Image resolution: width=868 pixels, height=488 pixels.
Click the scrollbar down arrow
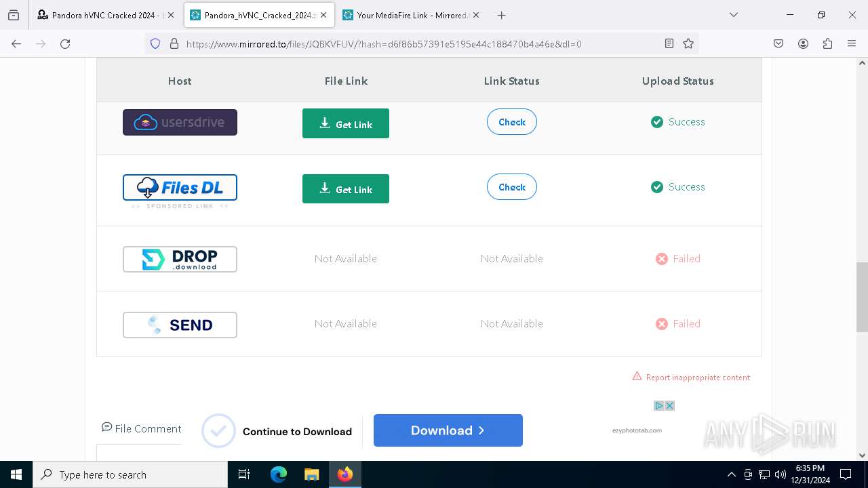click(862, 455)
